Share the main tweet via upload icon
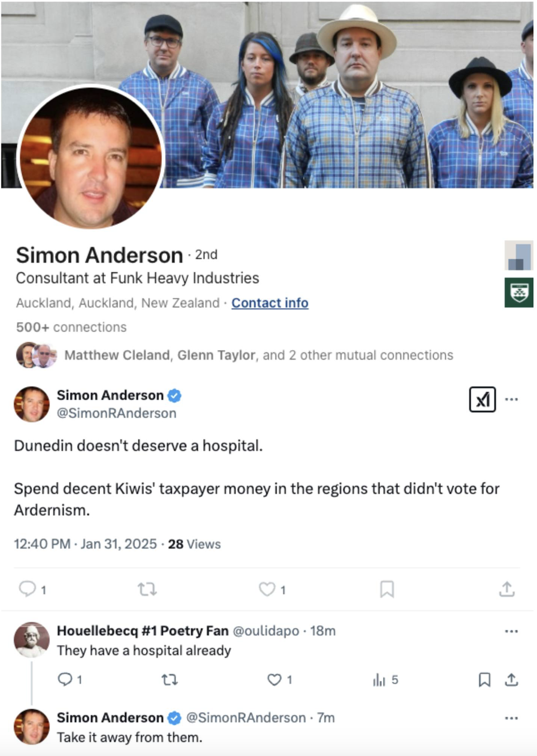The width and height of the screenshot is (537, 756). point(506,589)
